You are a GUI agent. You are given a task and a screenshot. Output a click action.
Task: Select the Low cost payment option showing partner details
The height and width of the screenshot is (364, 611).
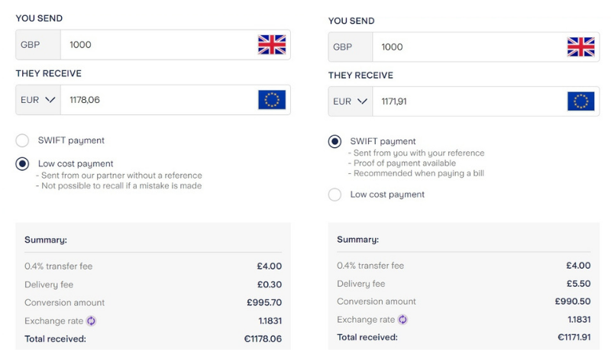22,163
